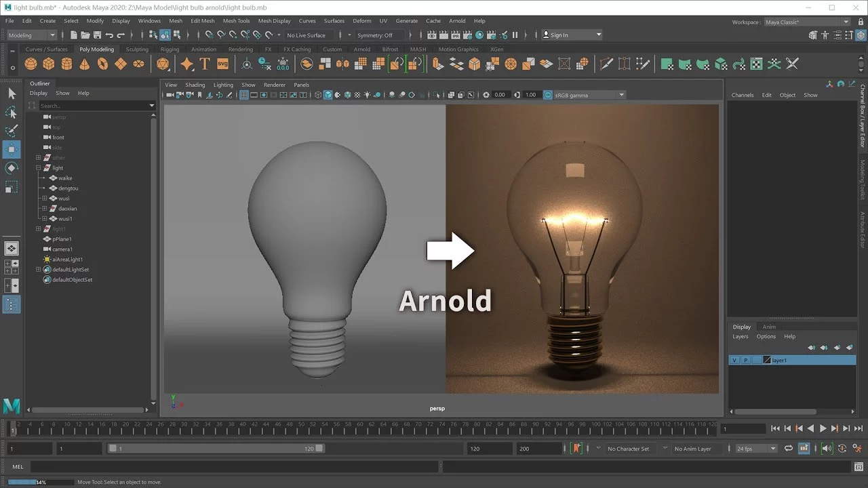Click the Layers menu in Layer Editor
The width and height of the screenshot is (868, 488).
pos(740,336)
